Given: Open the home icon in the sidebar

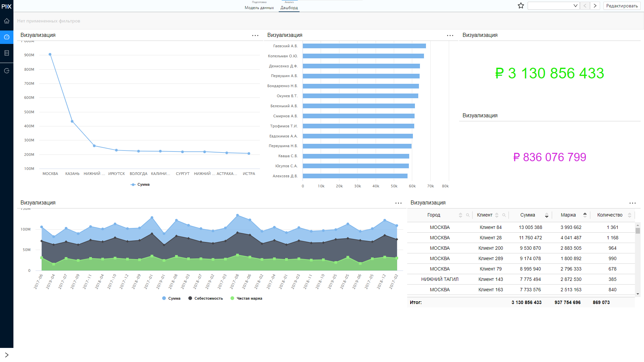Looking at the screenshot, I should (x=7, y=21).
